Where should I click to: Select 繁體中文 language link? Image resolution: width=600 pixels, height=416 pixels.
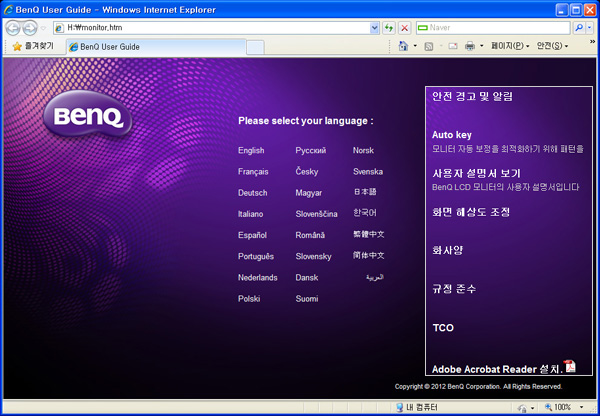click(x=368, y=234)
